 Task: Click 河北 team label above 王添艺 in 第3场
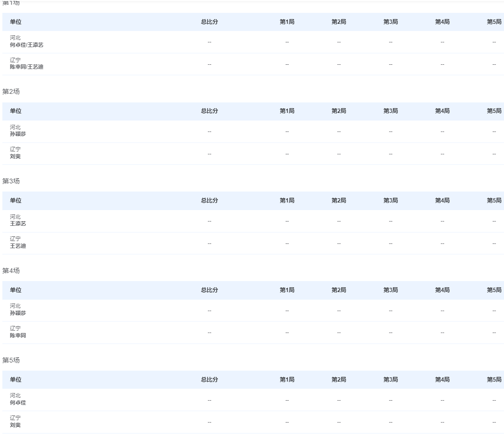(x=15, y=217)
